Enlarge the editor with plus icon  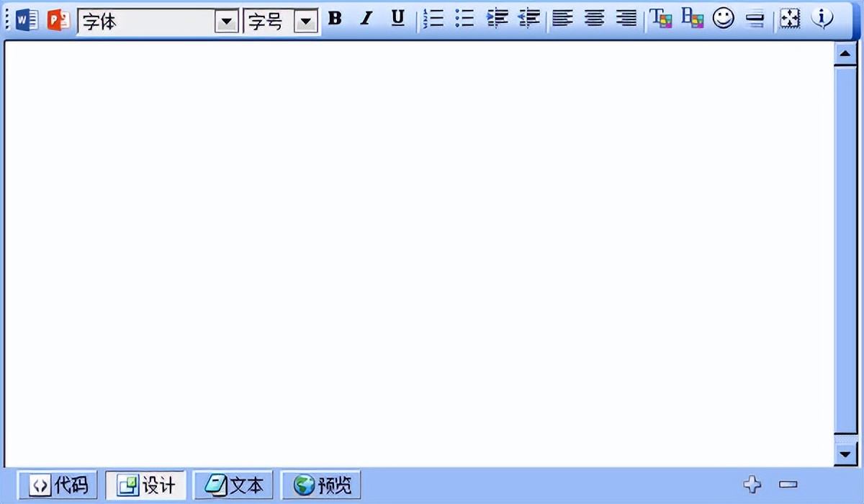coord(752,485)
